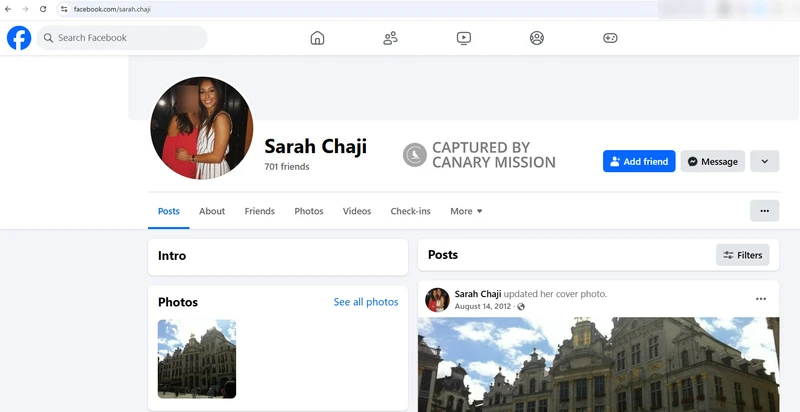This screenshot has height=412, width=800.
Task: Switch to the About tab
Action: coord(212,211)
